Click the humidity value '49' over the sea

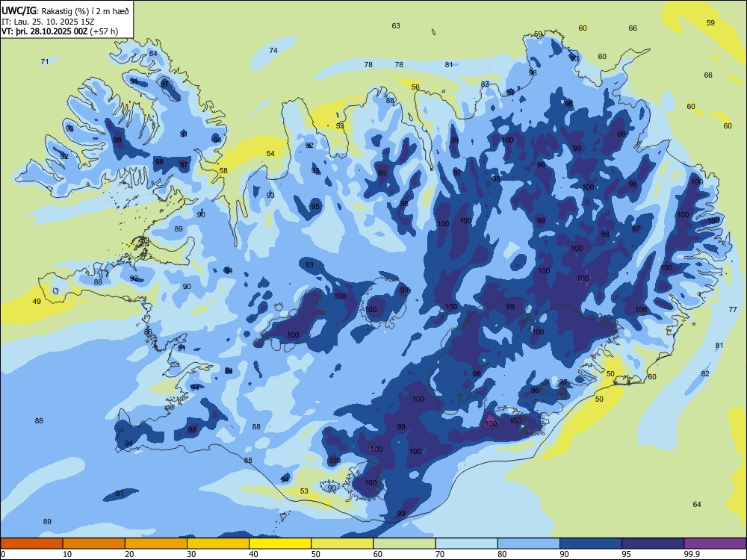37,302
